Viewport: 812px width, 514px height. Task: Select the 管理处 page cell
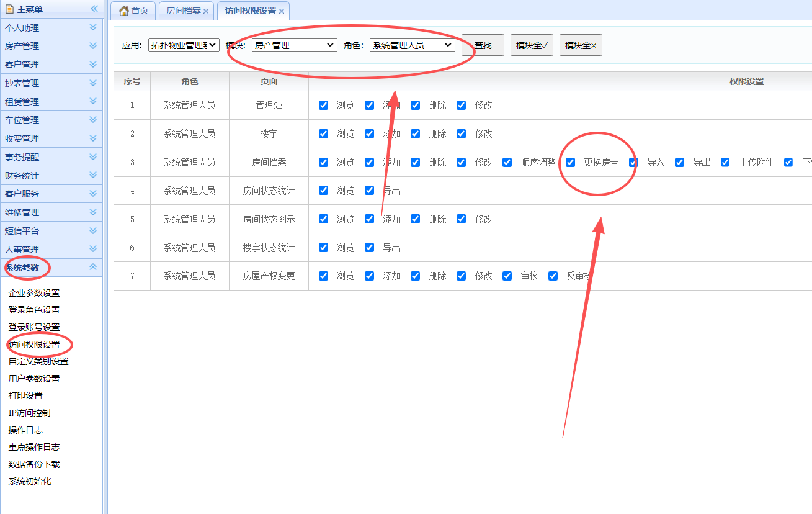[269, 105]
